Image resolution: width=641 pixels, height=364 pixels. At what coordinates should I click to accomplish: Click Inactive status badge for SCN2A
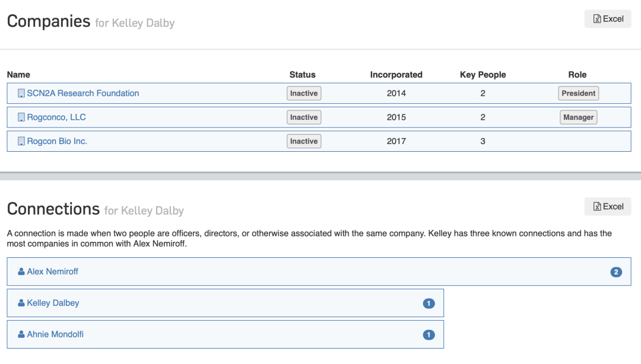(x=304, y=93)
